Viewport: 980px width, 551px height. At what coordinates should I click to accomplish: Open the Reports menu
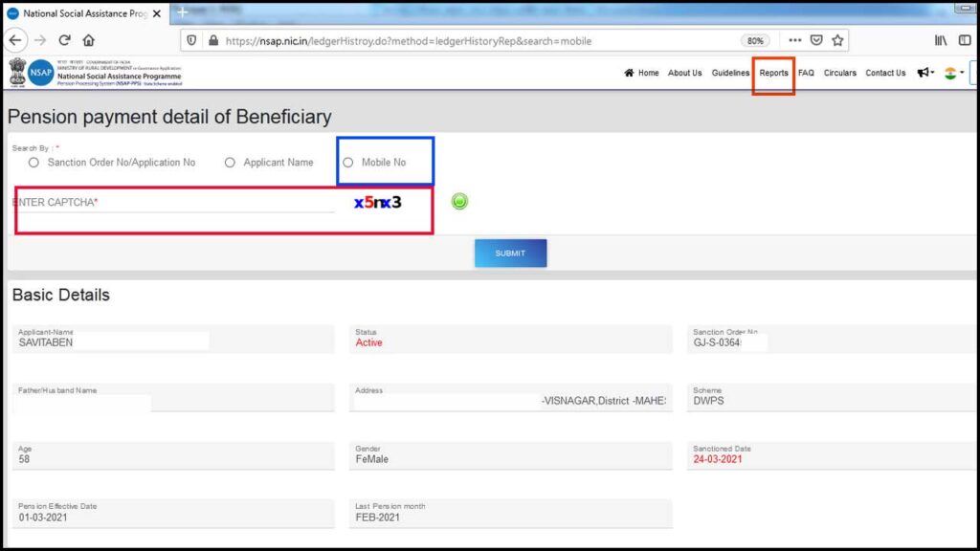[773, 72]
